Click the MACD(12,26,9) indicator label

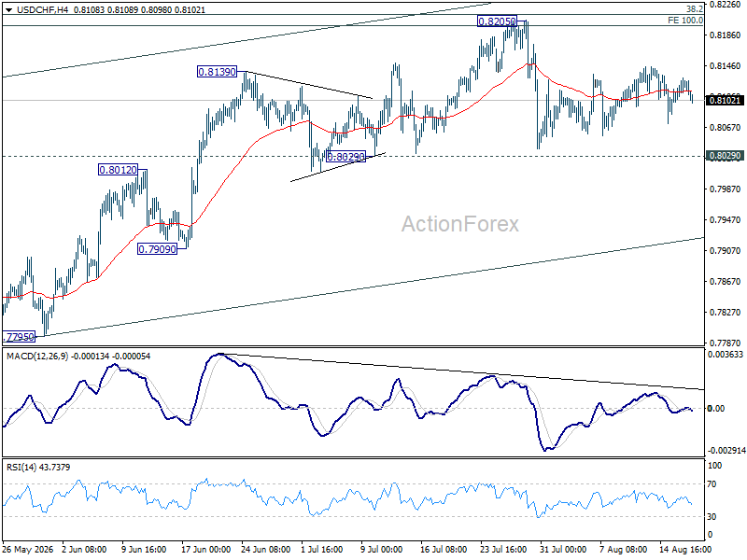coord(36,357)
